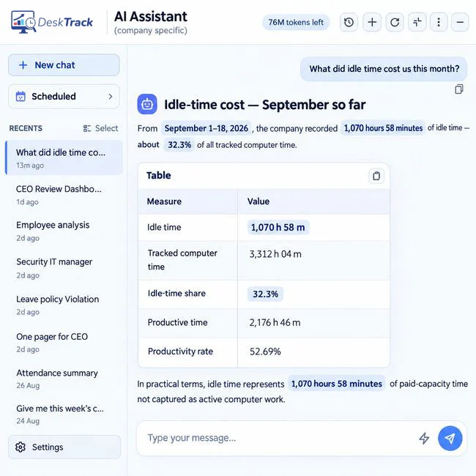Click the 32.3% Idle-time share table value
Image resolution: width=476 pixels, height=476 pixels.
[265, 294]
